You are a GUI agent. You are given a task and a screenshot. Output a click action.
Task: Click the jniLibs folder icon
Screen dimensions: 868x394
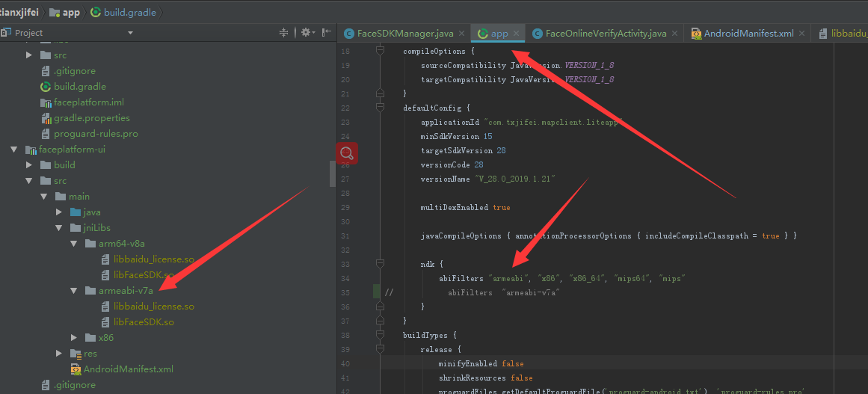pyautogui.click(x=76, y=227)
